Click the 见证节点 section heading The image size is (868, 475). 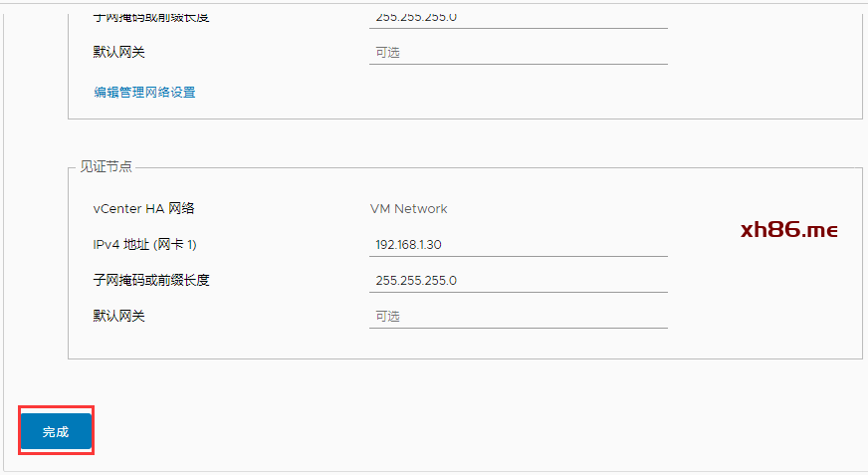pos(106,166)
